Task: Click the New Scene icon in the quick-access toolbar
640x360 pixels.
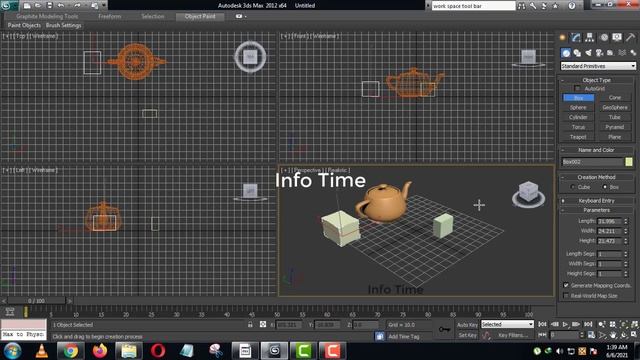Action: (27, 6)
